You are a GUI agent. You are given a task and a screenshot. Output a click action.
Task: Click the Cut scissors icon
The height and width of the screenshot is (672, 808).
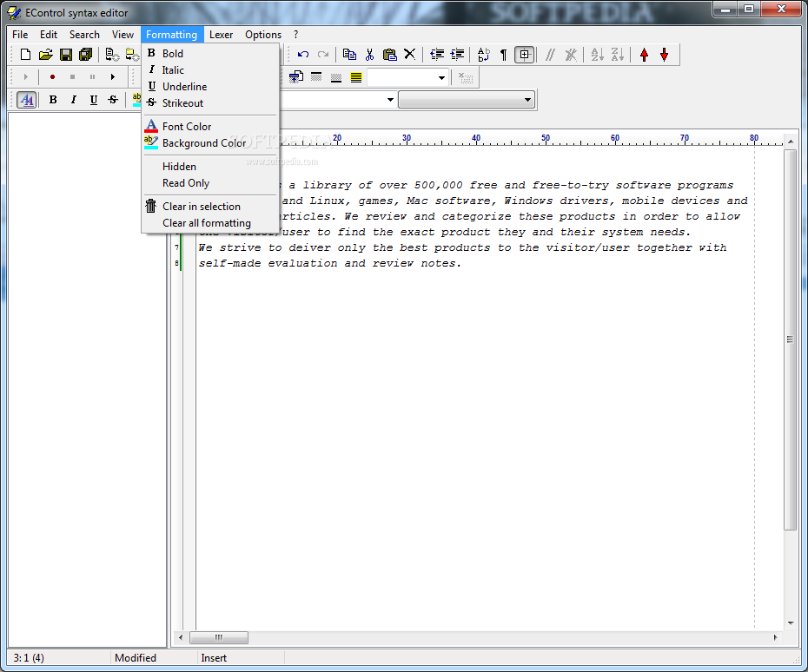tap(369, 54)
